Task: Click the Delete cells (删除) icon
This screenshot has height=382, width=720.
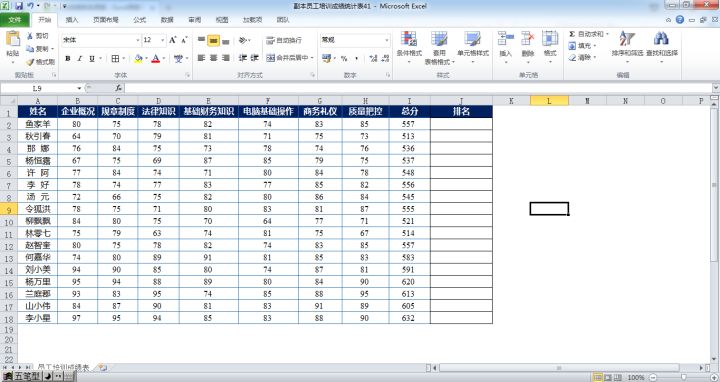Action: tap(528, 39)
